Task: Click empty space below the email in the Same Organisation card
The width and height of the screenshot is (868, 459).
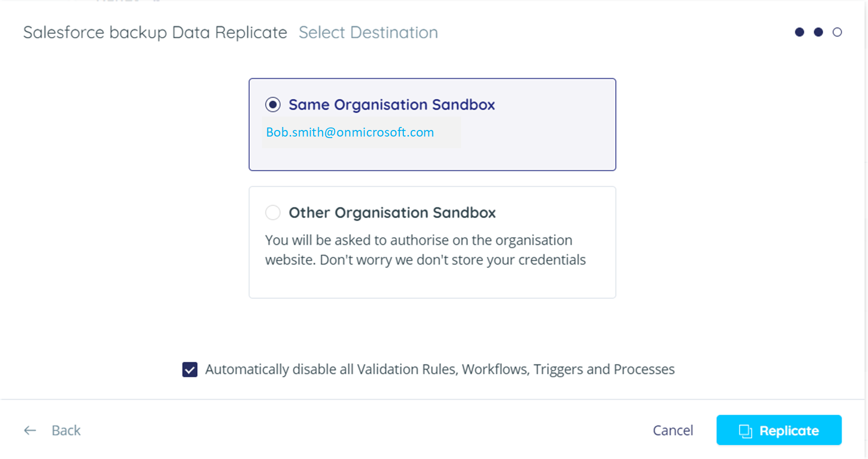Action: tap(432, 158)
